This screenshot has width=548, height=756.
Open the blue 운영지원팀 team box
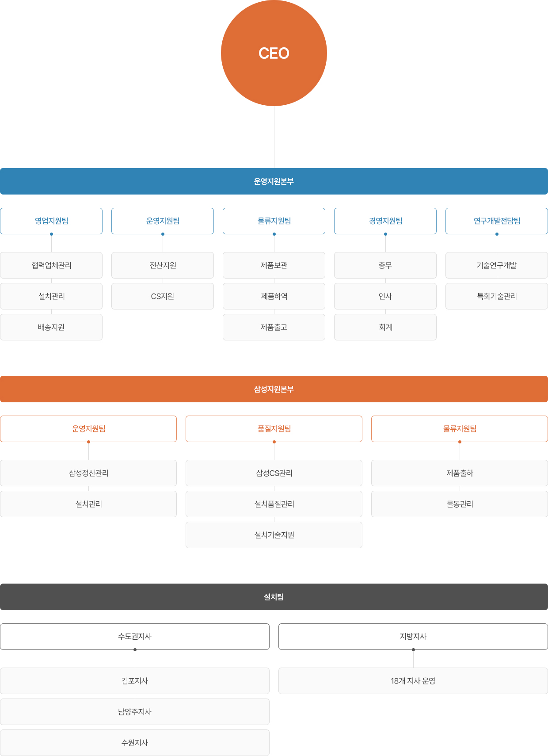click(163, 221)
